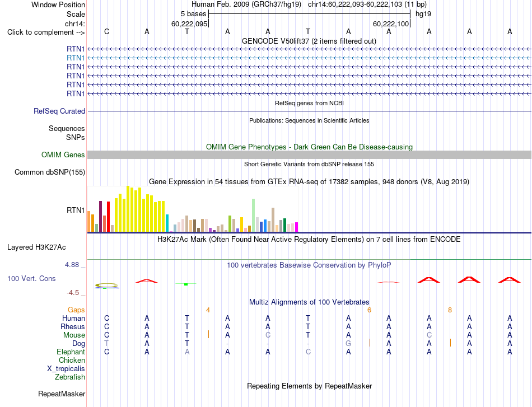Click the Layered H3K27Ac track label

pyautogui.click(x=36, y=247)
